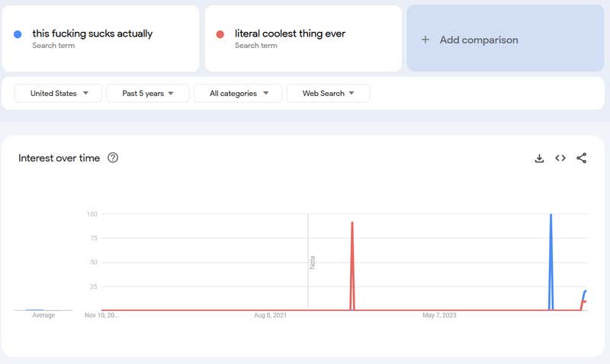Click the Add comparison button

[478, 40]
